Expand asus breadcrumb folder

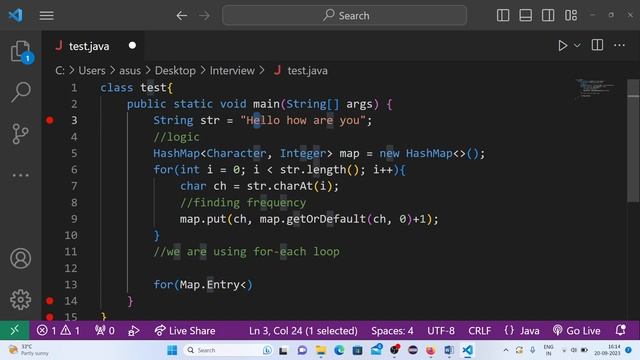coord(130,71)
